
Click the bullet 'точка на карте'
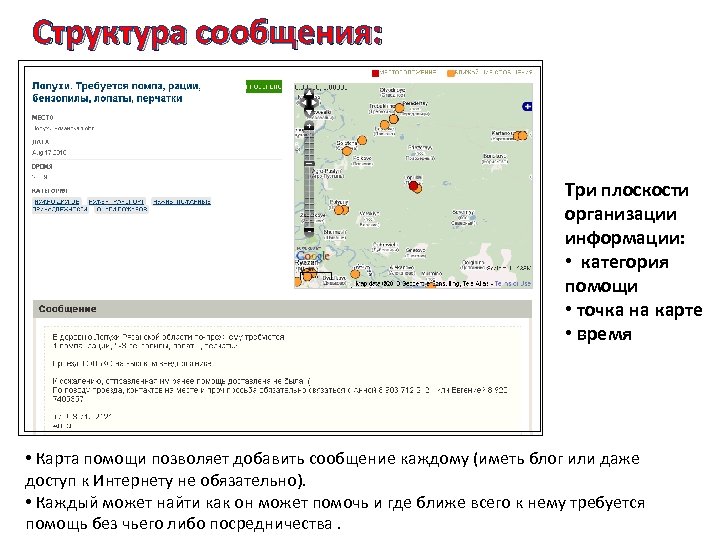pyautogui.click(x=639, y=310)
